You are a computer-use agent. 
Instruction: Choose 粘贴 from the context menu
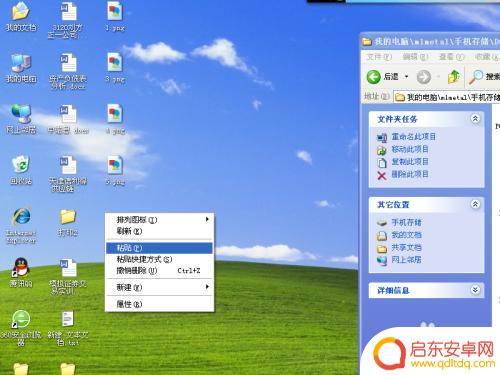tap(159, 248)
